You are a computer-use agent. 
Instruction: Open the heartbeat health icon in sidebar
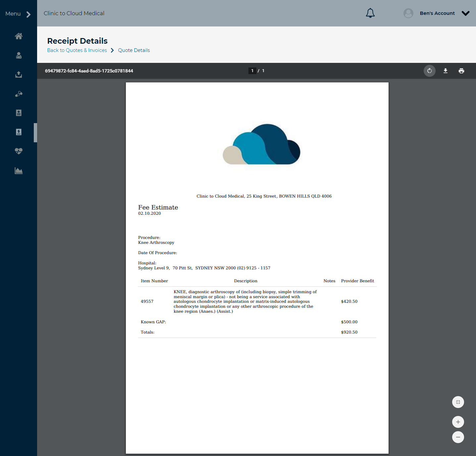pos(19,151)
